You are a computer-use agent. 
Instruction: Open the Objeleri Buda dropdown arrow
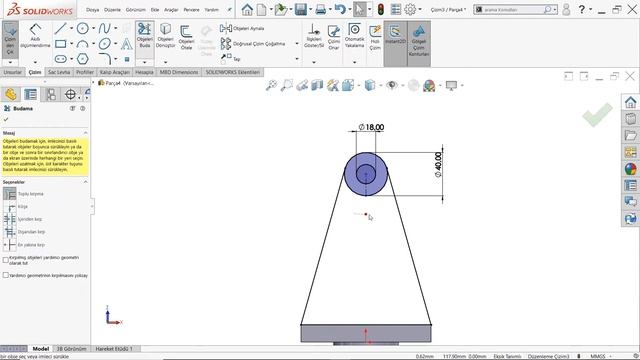(x=144, y=62)
